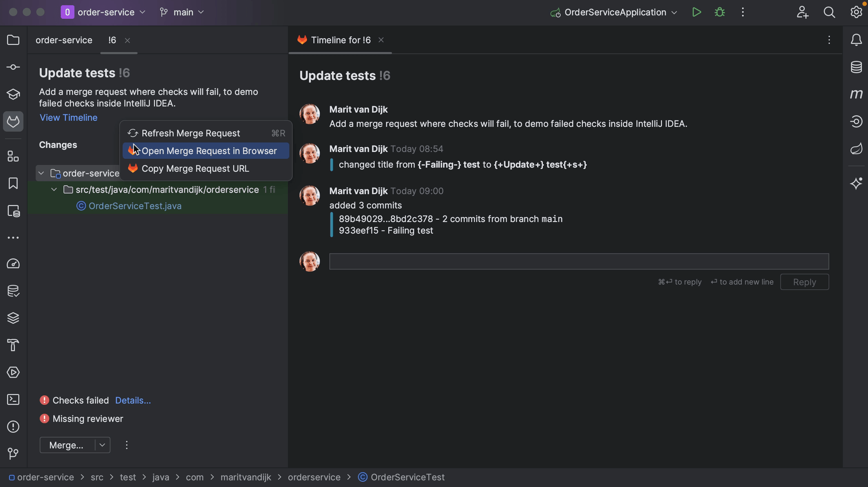Image resolution: width=868 pixels, height=487 pixels.
Task: Click Details link next to Checks failed
Action: coord(132,400)
